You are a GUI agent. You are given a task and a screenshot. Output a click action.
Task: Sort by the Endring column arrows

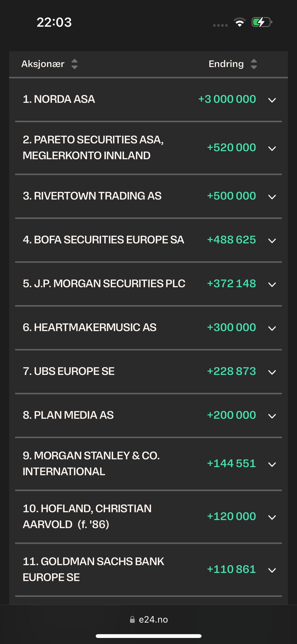(x=254, y=64)
